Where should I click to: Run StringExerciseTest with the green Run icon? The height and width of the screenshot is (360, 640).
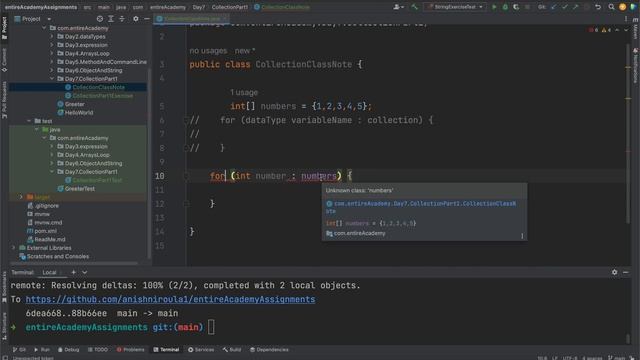494,7
